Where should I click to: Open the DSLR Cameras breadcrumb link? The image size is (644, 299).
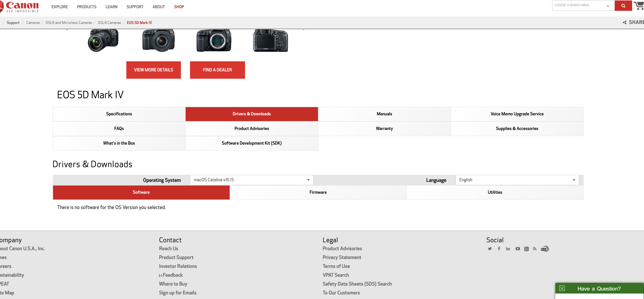tap(109, 23)
